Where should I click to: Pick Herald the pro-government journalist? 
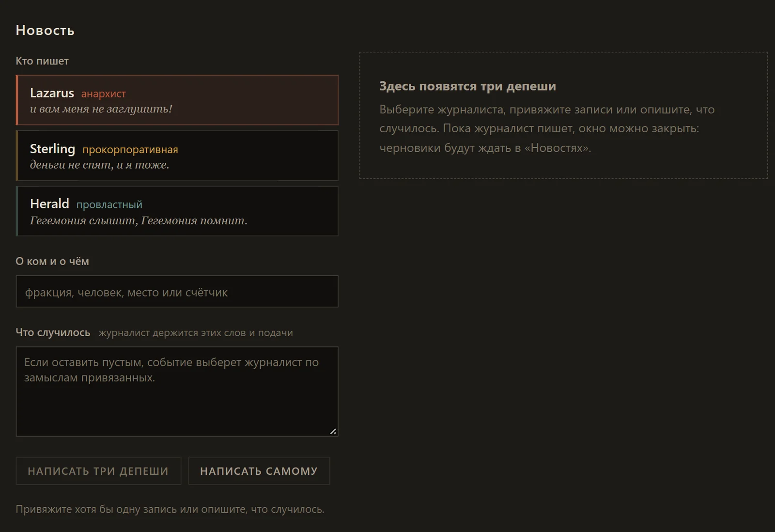pos(177,211)
